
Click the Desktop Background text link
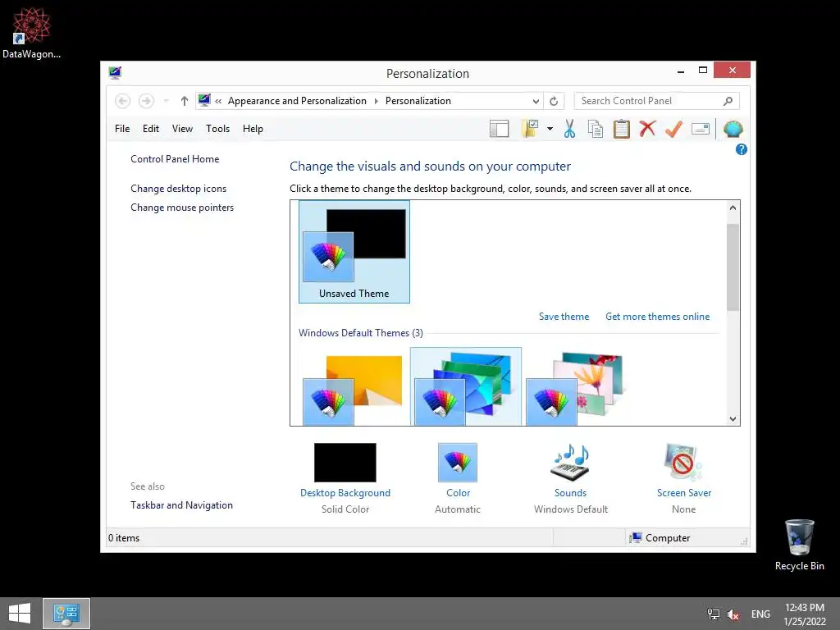pos(345,493)
